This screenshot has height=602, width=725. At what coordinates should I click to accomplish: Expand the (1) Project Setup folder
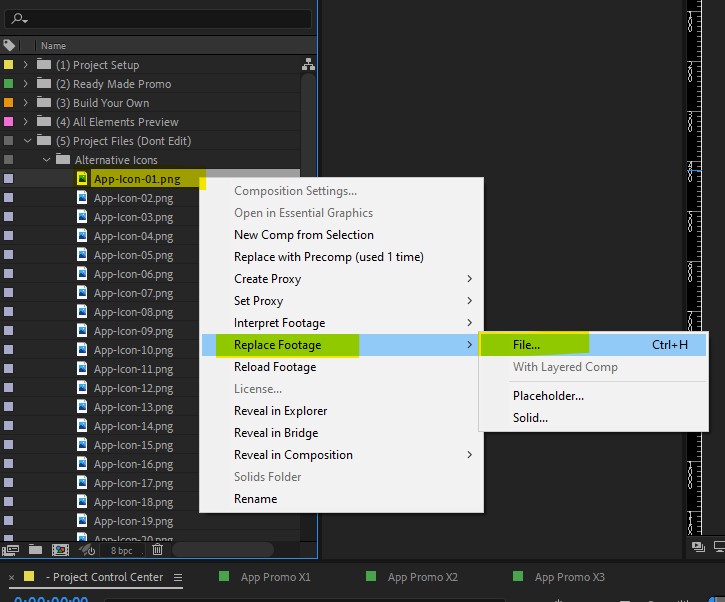(26, 65)
